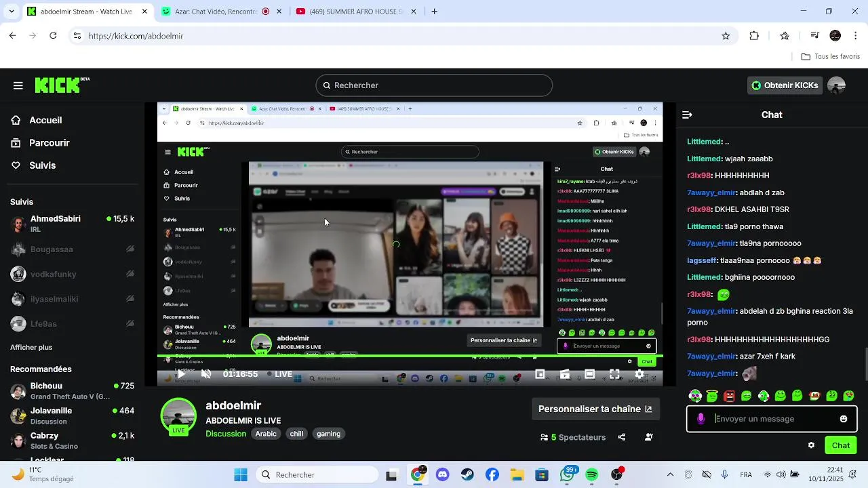The height and width of the screenshot is (488, 868).
Task: Expand followed list with Afficher plus
Action: [x=31, y=347]
